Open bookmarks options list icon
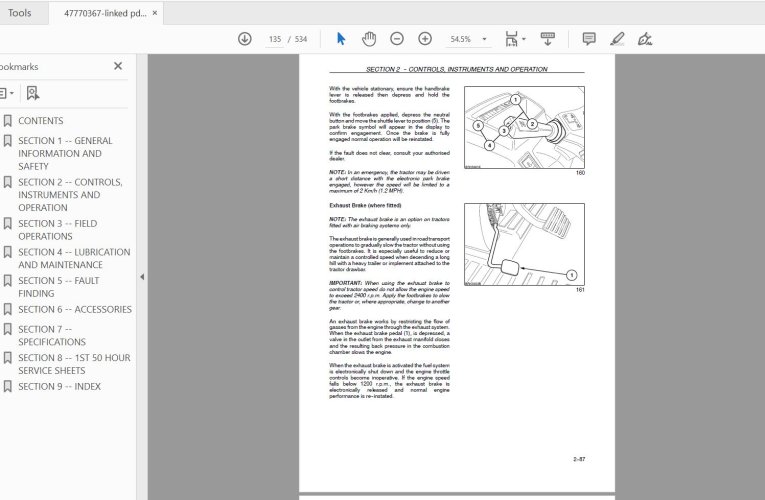The width and height of the screenshot is (765, 500). [7, 93]
